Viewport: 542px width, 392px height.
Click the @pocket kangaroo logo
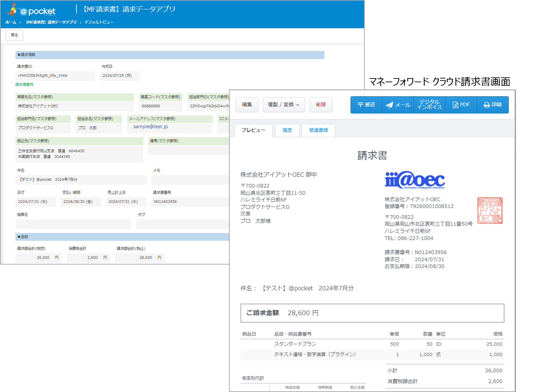(x=31, y=10)
